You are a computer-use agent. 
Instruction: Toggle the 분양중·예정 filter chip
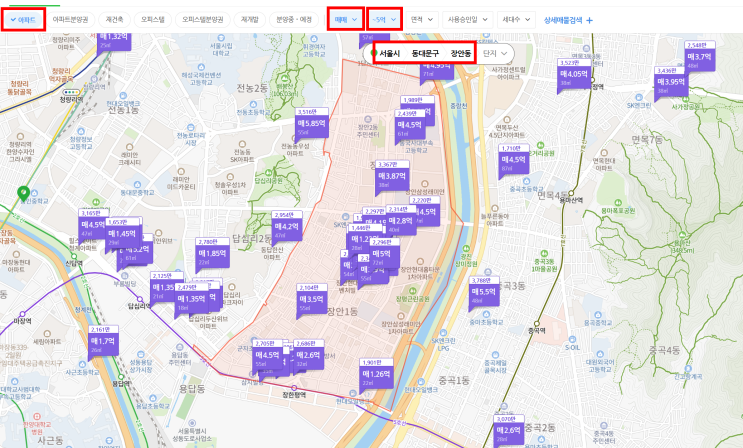point(294,20)
